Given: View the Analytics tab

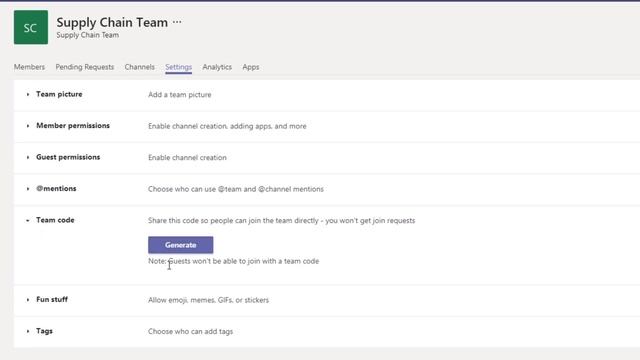Looking at the screenshot, I should tap(217, 67).
